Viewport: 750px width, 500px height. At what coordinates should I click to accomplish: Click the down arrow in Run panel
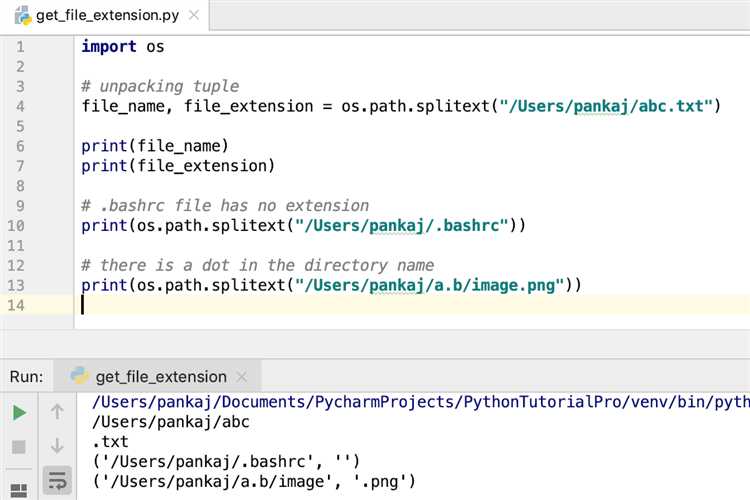[x=57, y=446]
